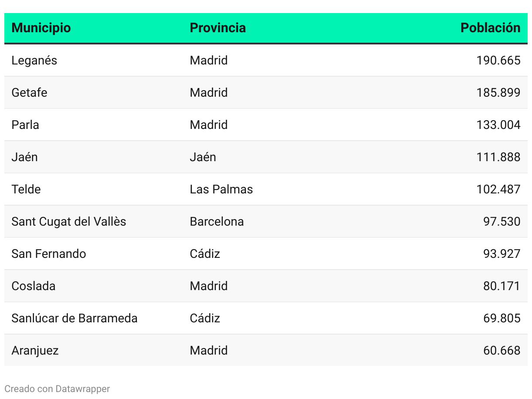Click the Municipio column header
This screenshot has width=532, height=399.
click(41, 28)
